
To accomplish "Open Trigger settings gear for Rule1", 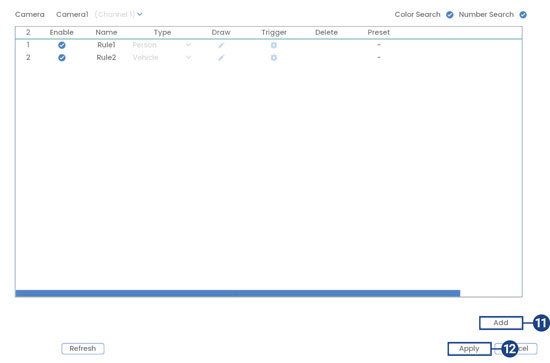I will tap(274, 45).
